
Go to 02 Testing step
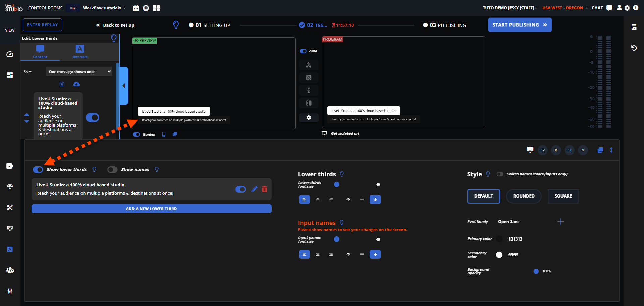(313, 25)
